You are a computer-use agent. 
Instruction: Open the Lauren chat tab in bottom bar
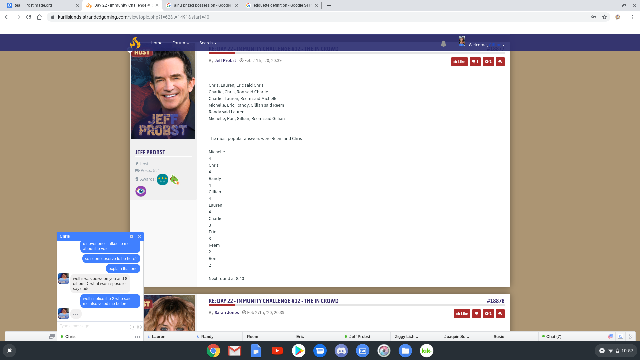(168, 337)
